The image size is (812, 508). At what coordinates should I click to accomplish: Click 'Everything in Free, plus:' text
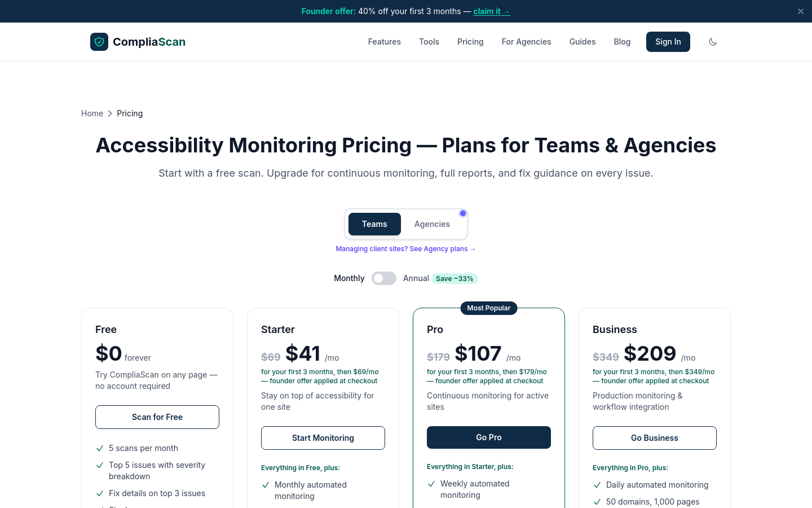(301, 468)
